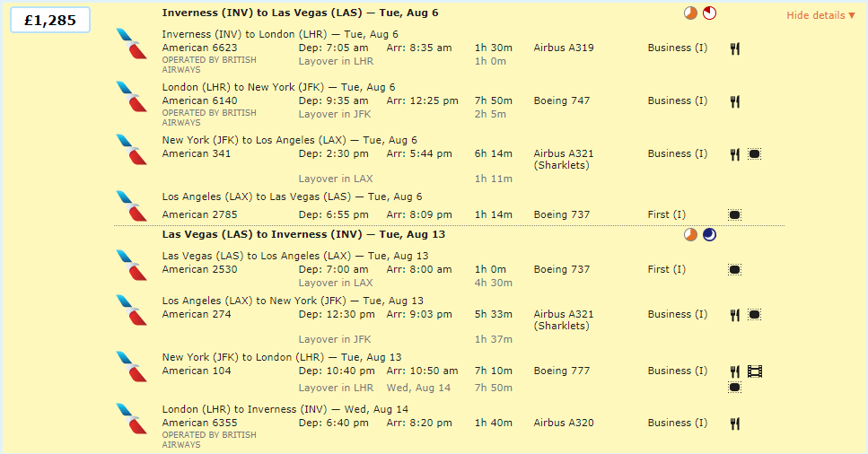Image resolution: width=868 pixels, height=454 pixels.
Task: Click the seat-screen icon for American 341
Action: 754,154
